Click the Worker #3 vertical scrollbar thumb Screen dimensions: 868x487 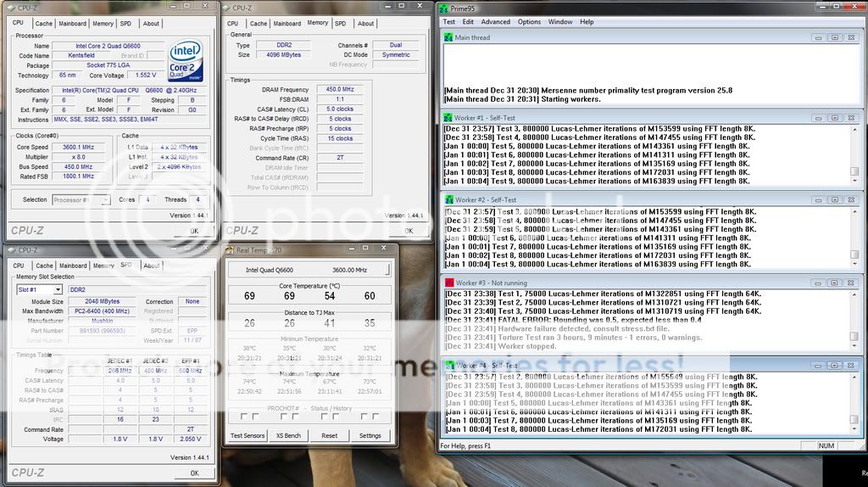click(854, 337)
